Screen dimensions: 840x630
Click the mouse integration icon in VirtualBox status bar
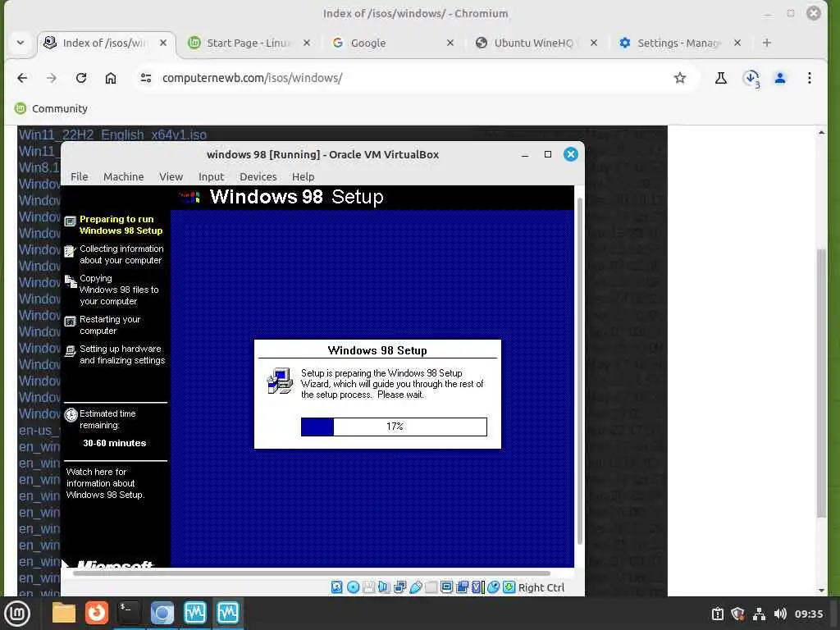tap(493, 587)
